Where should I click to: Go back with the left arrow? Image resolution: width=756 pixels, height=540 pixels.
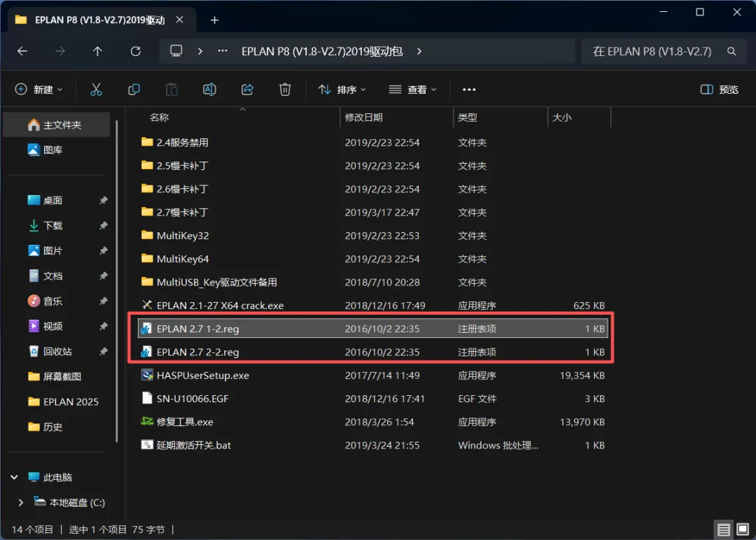[x=22, y=51]
